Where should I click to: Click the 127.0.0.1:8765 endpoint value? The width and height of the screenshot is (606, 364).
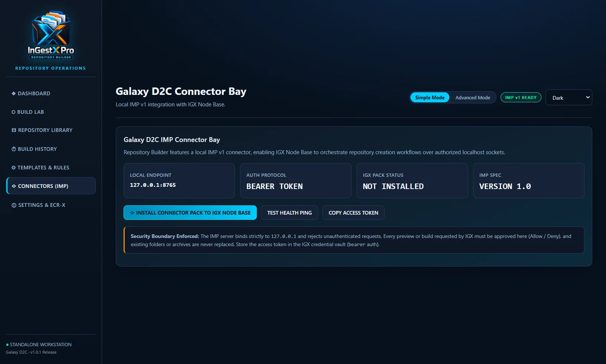tap(153, 185)
